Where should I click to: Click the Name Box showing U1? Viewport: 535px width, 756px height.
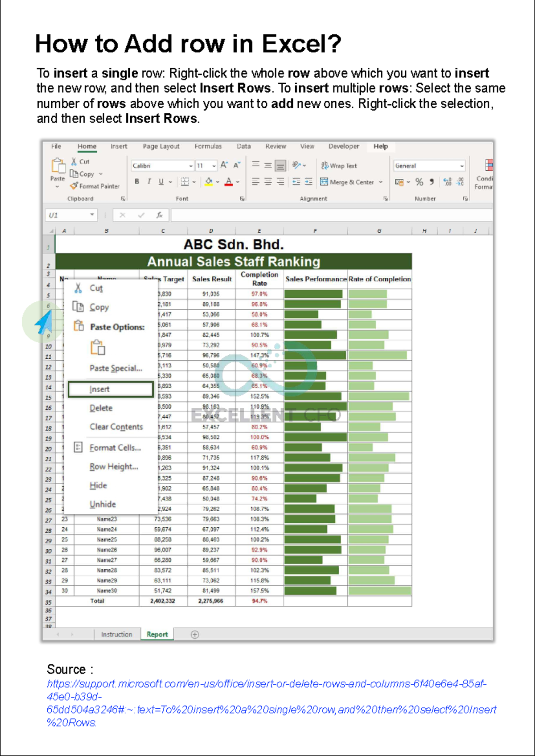71,215
